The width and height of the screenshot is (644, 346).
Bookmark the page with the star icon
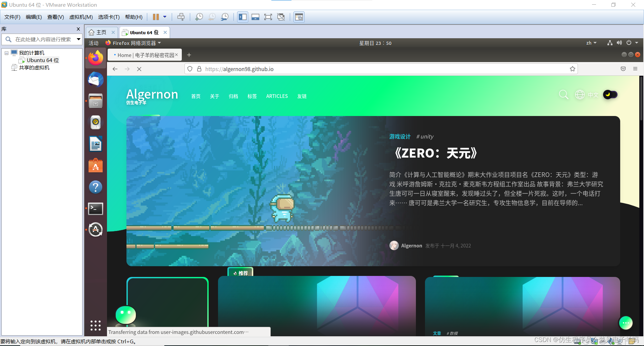tap(572, 69)
